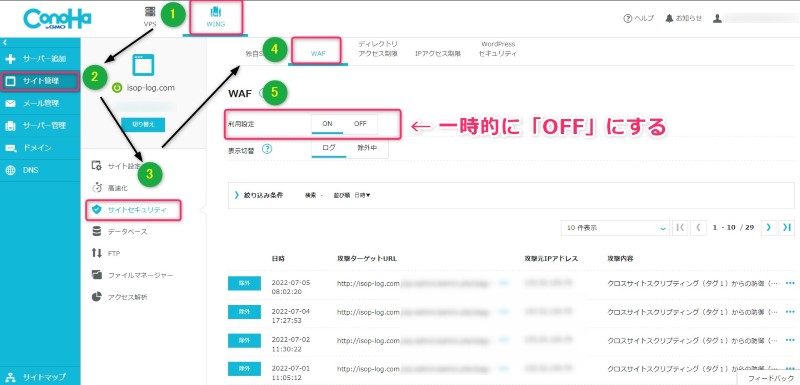800x385 pixels.
Task: Switch 表示切替 to ログ
Action: [x=329, y=148]
